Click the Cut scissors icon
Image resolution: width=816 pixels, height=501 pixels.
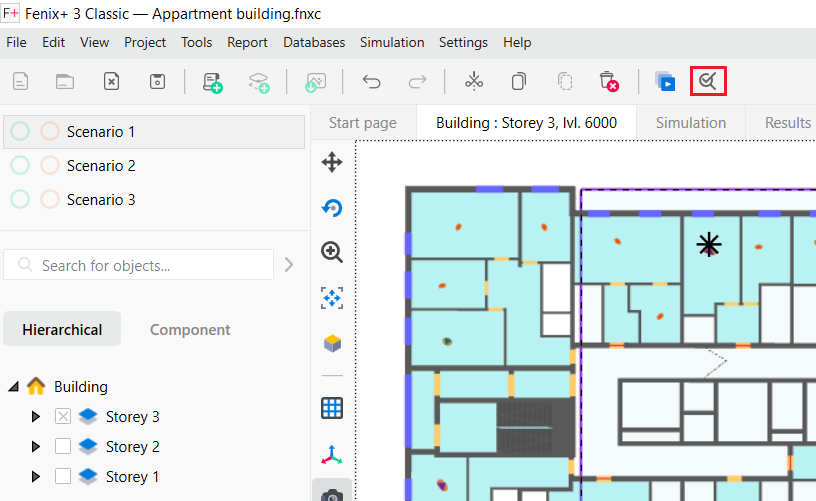coord(474,81)
